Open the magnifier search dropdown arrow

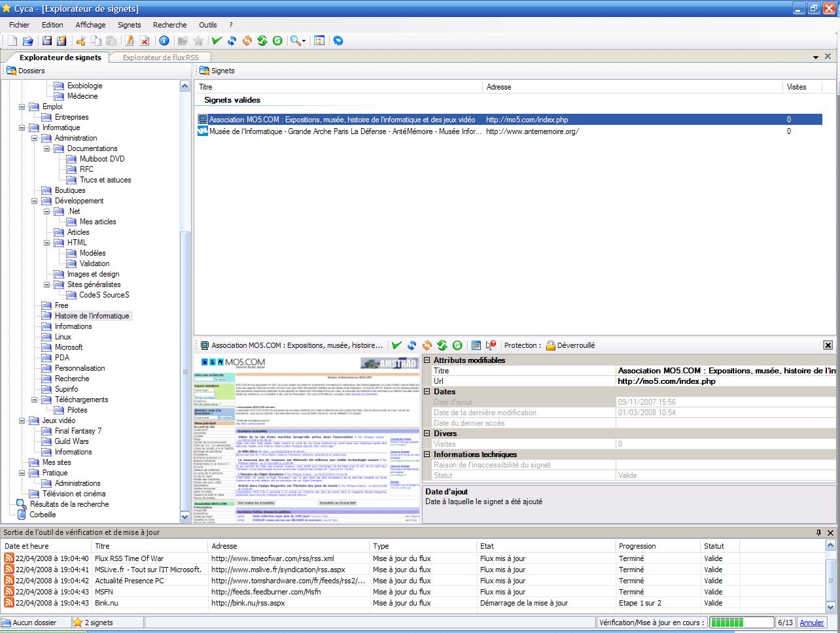point(304,41)
